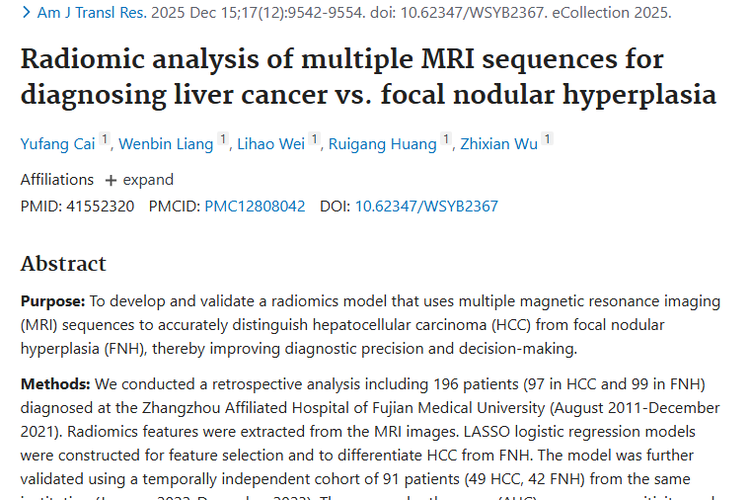Open Ruigang Huang's author page

[382, 144]
